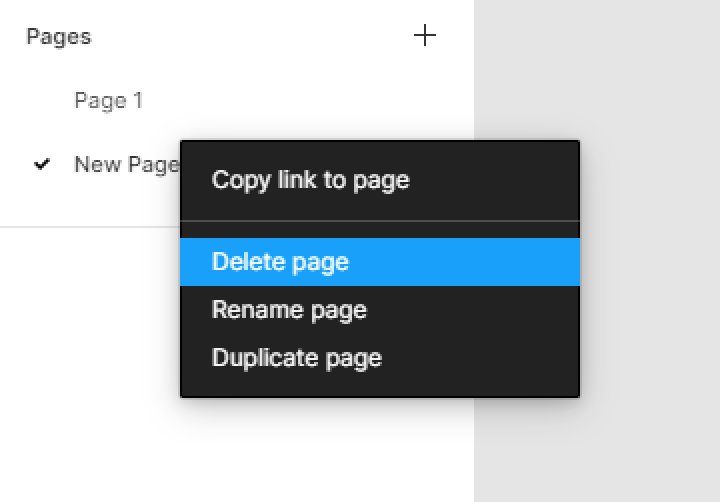Create a new page with plus button
Viewport: 720px width, 502px height.
(425, 36)
